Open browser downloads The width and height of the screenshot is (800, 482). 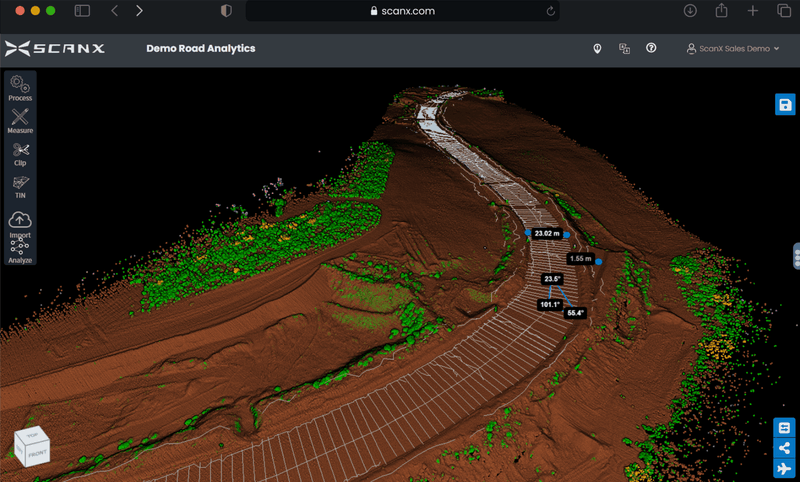(x=690, y=10)
